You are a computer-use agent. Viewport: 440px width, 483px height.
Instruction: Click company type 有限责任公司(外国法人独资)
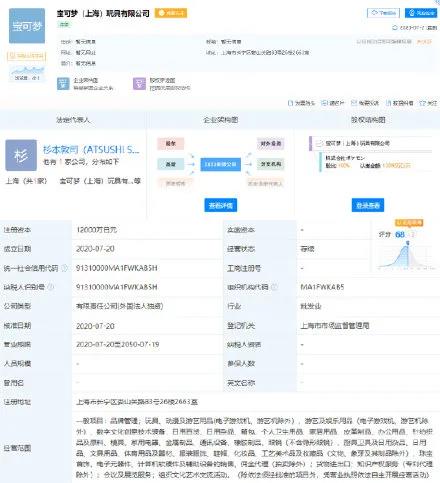point(120,306)
